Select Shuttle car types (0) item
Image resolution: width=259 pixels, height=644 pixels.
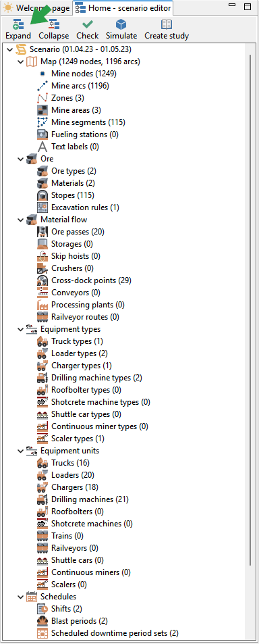(x=86, y=414)
